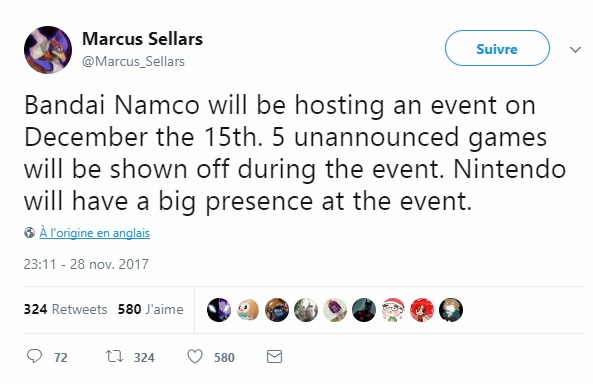Open the first dark purple liker avatar

click(219, 310)
